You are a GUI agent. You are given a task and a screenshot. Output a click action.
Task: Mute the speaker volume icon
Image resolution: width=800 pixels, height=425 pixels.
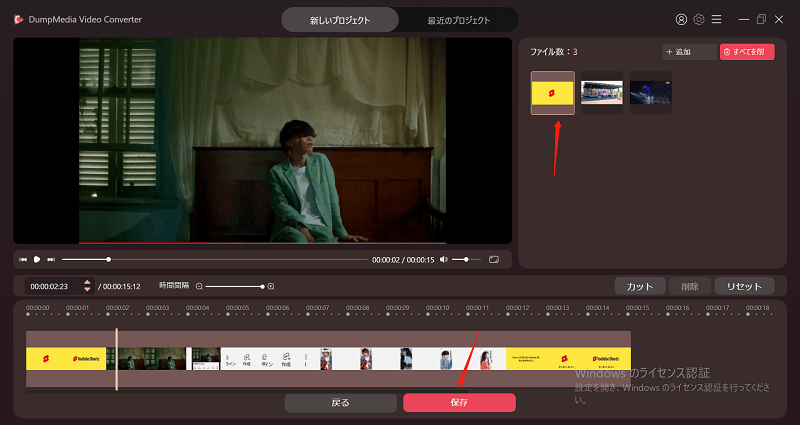pos(443,260)
